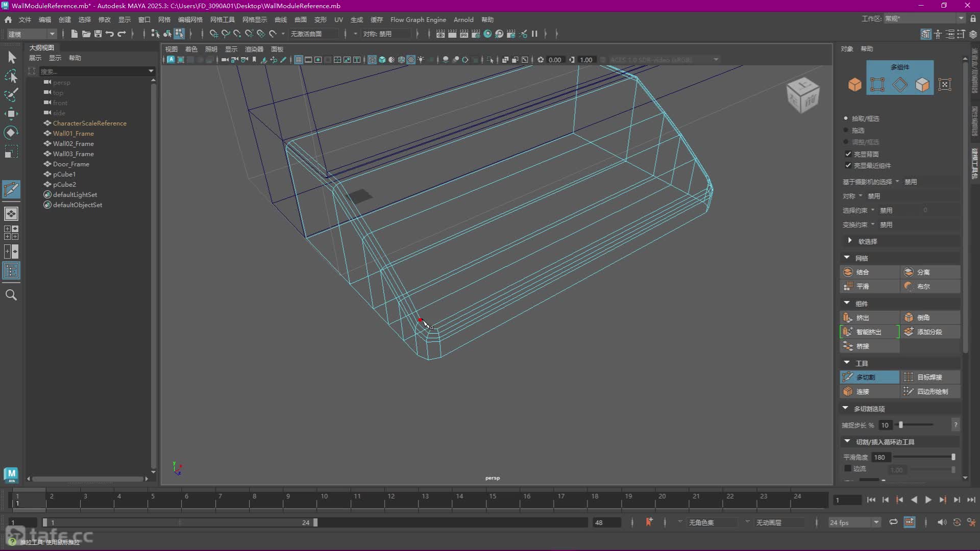Screen dimensions: 980x551
Task: Click the Save scene icon in shelf
Action: click(x=98, y=34)
